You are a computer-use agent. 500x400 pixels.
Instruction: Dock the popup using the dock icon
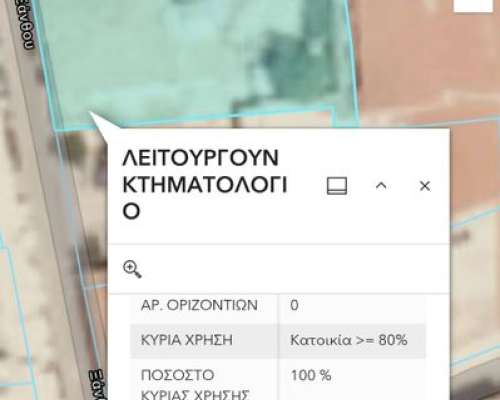[x=337, y=186]
